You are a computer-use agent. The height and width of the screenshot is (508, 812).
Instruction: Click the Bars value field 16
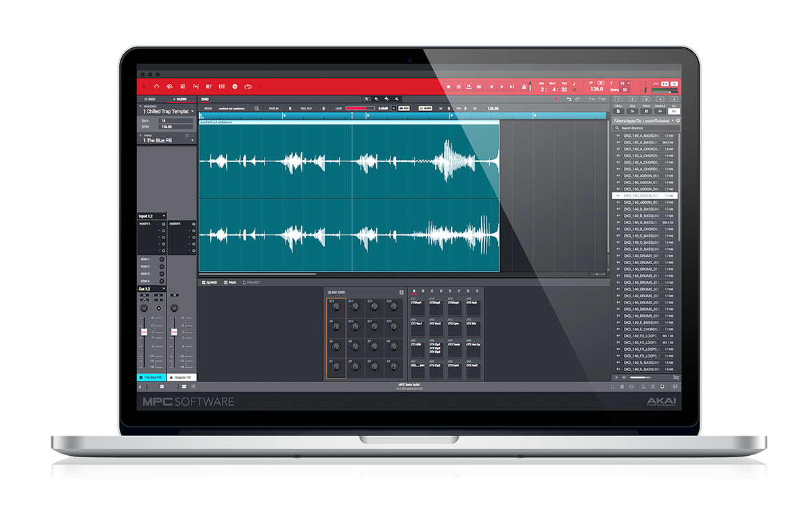point(175,121)
